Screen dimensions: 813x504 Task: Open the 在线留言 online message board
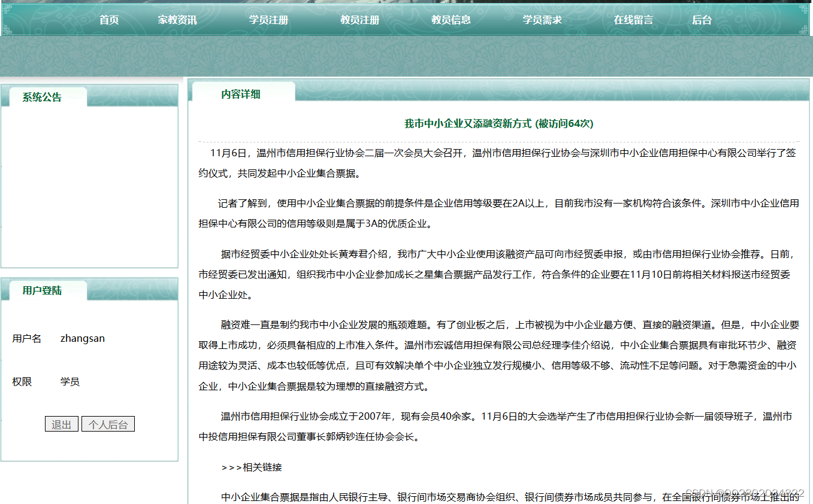click(633, 19)
